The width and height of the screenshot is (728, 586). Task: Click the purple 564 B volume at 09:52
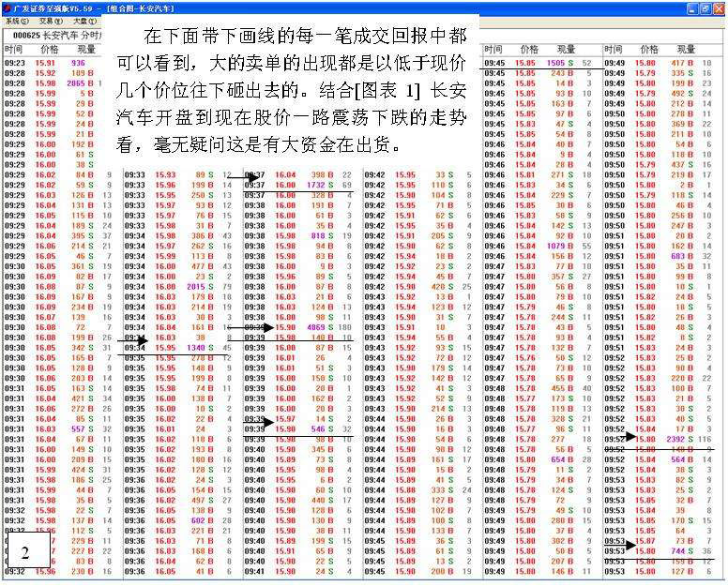(681, 459)
